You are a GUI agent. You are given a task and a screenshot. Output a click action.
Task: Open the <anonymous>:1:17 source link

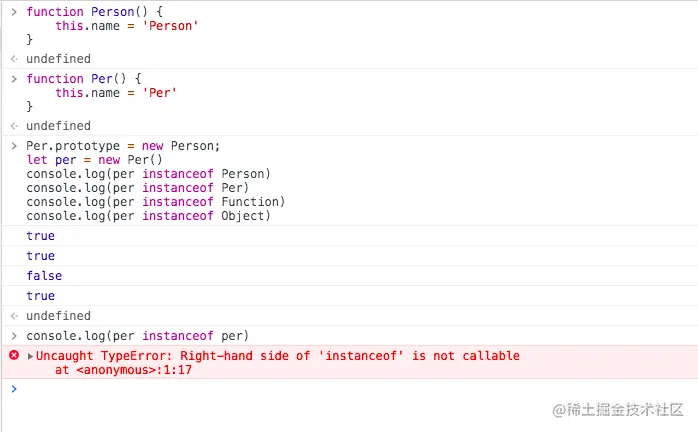click(123, 370)
